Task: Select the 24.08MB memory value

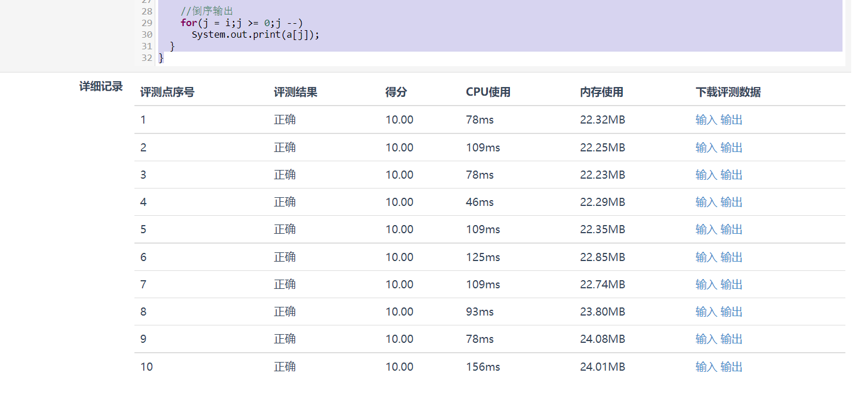Action: pos(603,339)
